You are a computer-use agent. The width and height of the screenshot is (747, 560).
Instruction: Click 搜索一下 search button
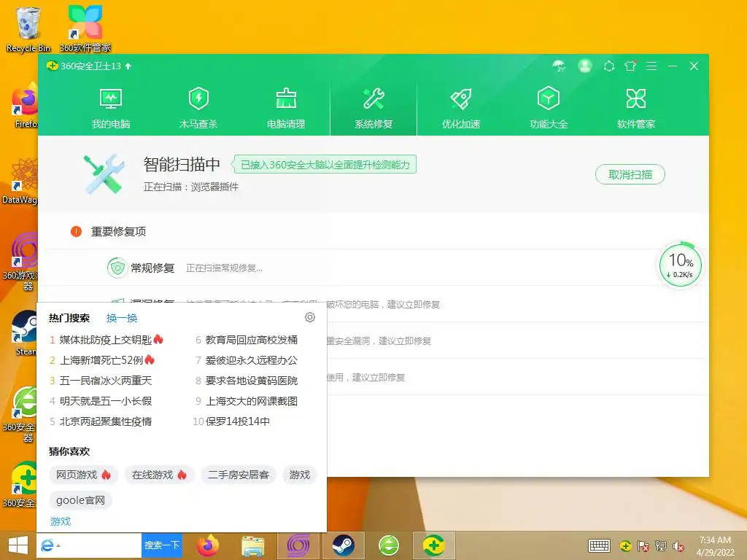pos(162,545)
